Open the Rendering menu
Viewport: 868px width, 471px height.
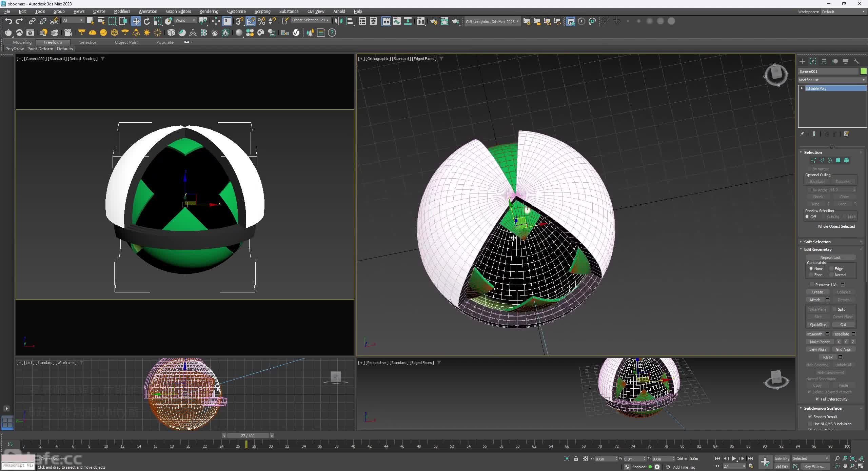coord(209,11)
